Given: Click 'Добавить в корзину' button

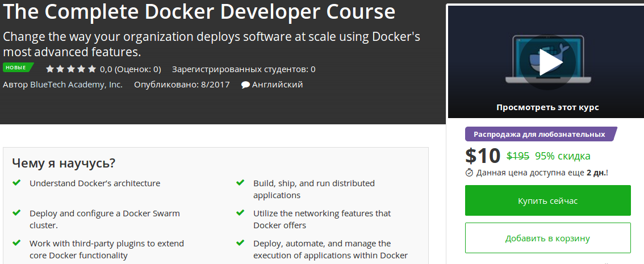Looking at the screenshot, I should coord(547,238).
